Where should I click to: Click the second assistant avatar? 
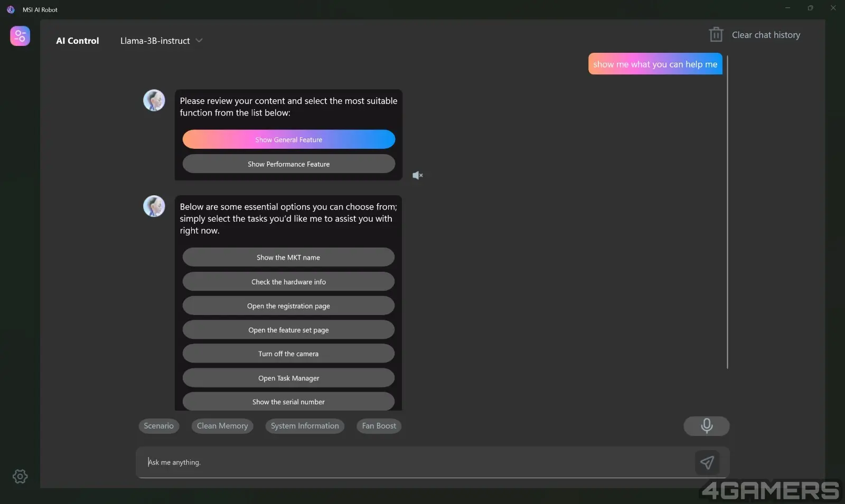tap(154, 206)
